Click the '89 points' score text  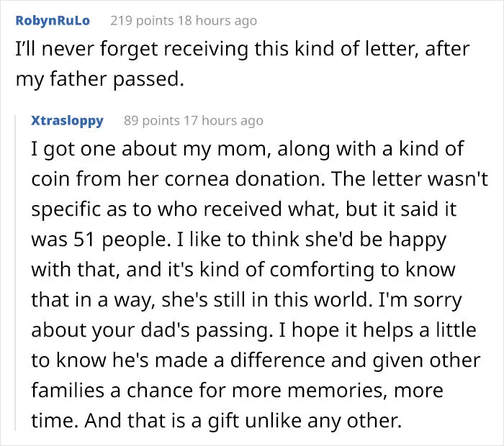pos(152,121)
